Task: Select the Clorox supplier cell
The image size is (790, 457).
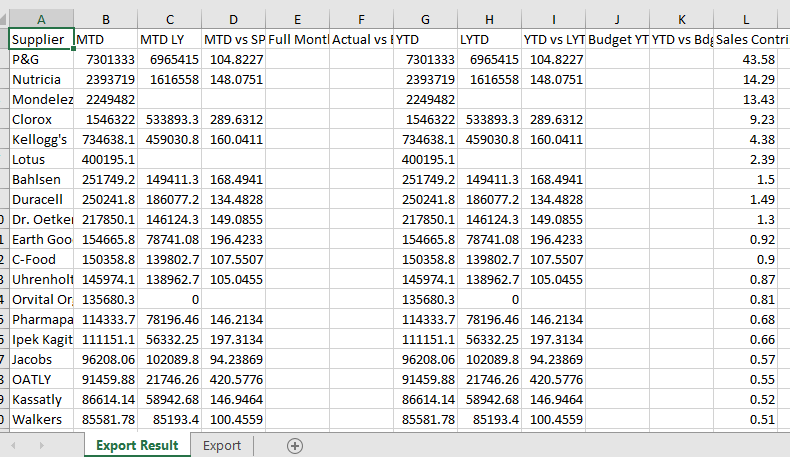Action: pos(41,119)
